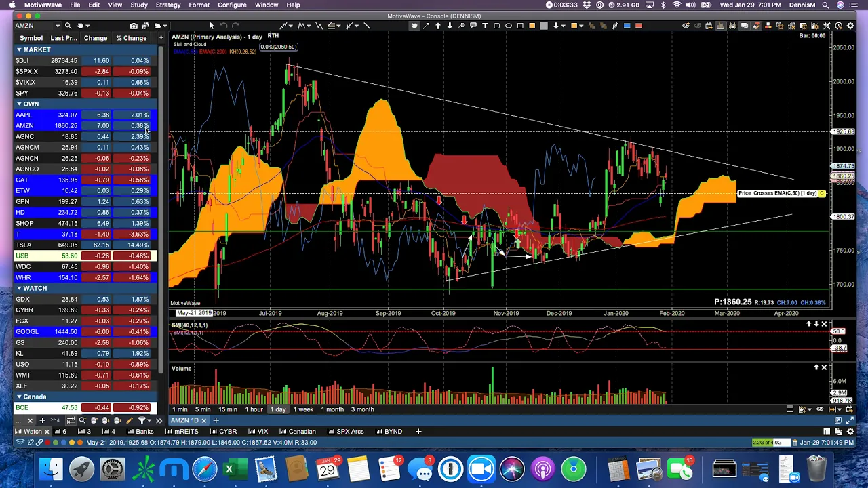
Task: Choose the ellipse shape tool
Action: pyautogui.click(x=509, y=26)
